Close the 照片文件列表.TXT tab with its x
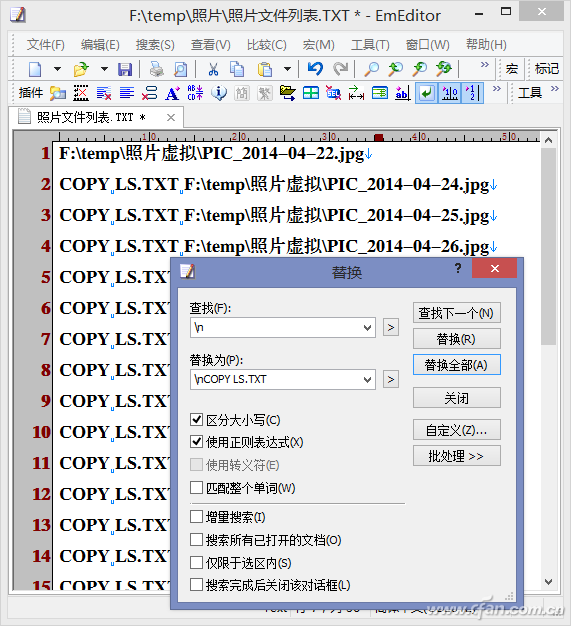This screenshot has height=626, width=571. tap(171, 118)
